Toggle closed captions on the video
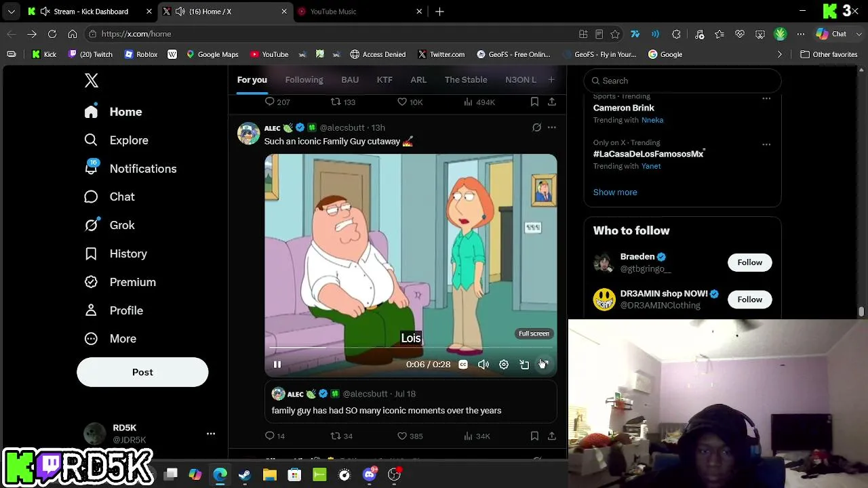The height and width of the screenshot is (488, 868). tap(463, 365)
